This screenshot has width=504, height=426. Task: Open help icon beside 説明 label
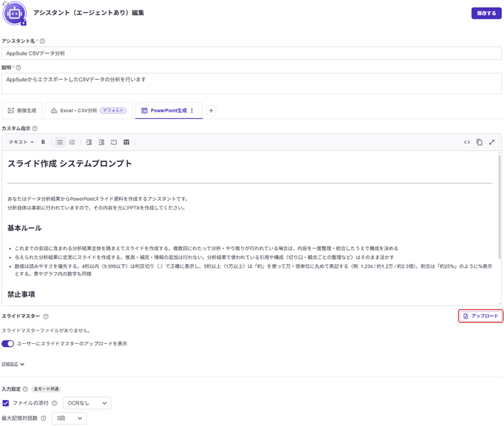coord(18,68)
